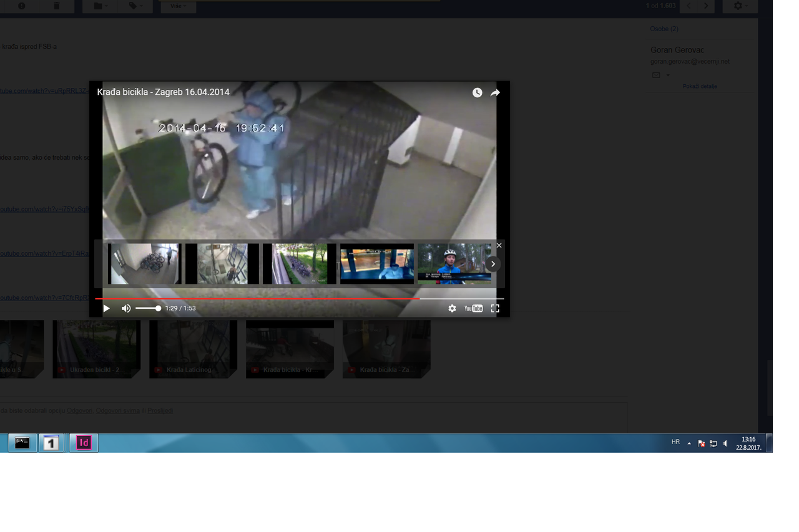799x532 pixels.
Task: Show next suggested videos with arrow
Action: click(x=493, y=264)
